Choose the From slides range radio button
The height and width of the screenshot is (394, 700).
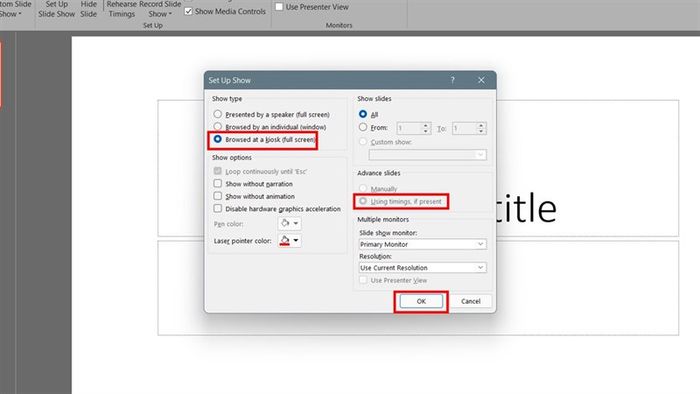[363, 127]
